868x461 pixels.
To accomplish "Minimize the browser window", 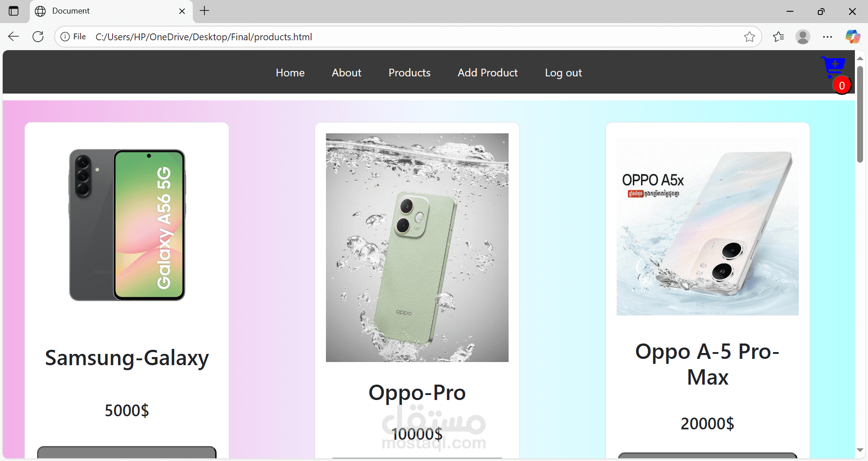I will (x=790, y=11).
